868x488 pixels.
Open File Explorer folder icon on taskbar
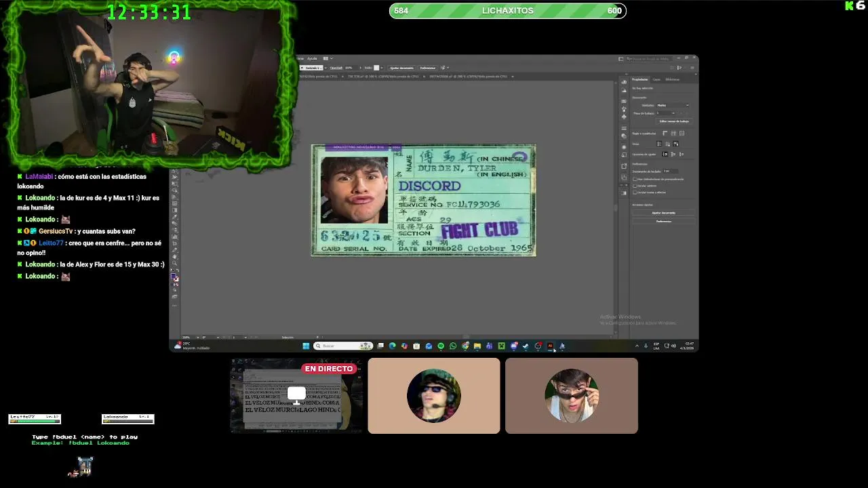pyautogui.click(x=477, y=346)
